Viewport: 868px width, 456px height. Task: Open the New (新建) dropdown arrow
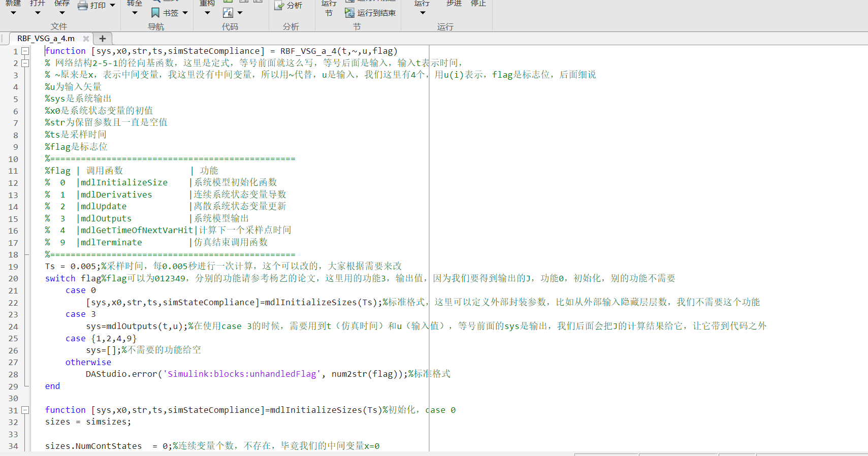14,13
